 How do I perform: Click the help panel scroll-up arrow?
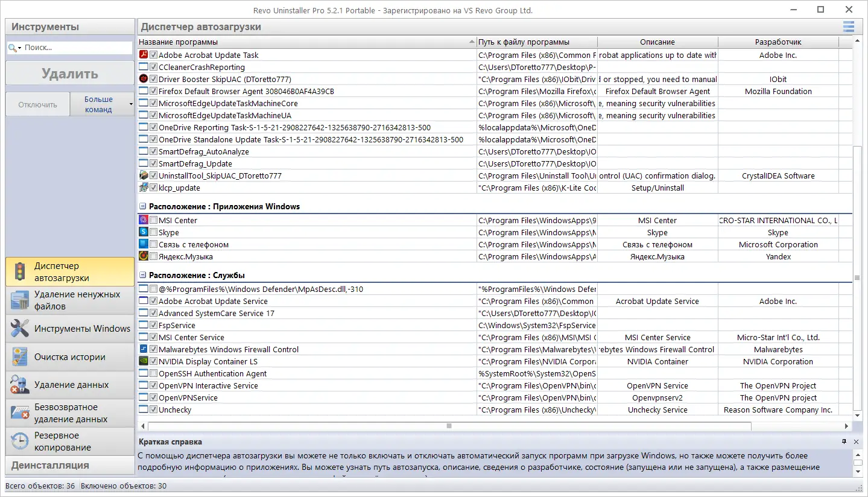click(x=857, y=454)
